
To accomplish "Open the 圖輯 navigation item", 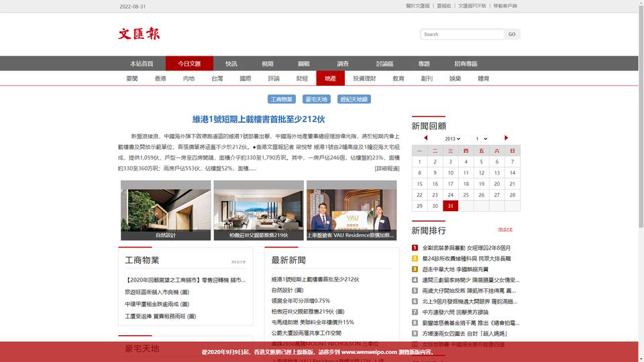I will coord(303,64).
